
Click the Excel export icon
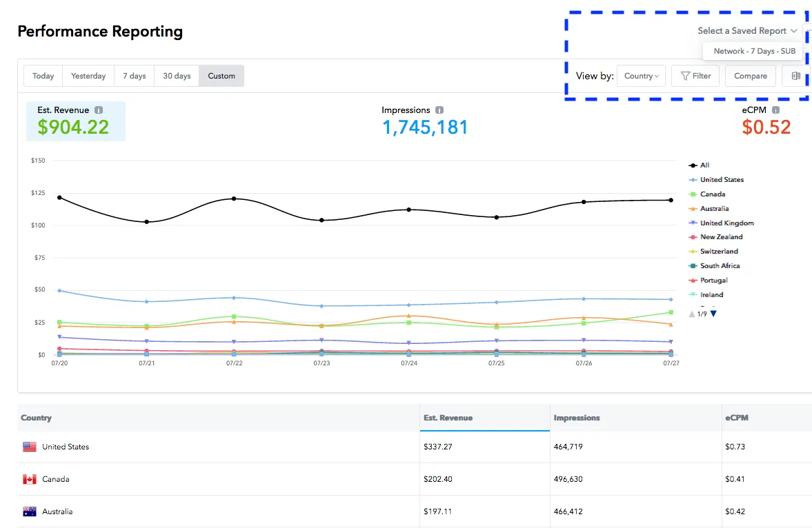[x=796, y=76]
